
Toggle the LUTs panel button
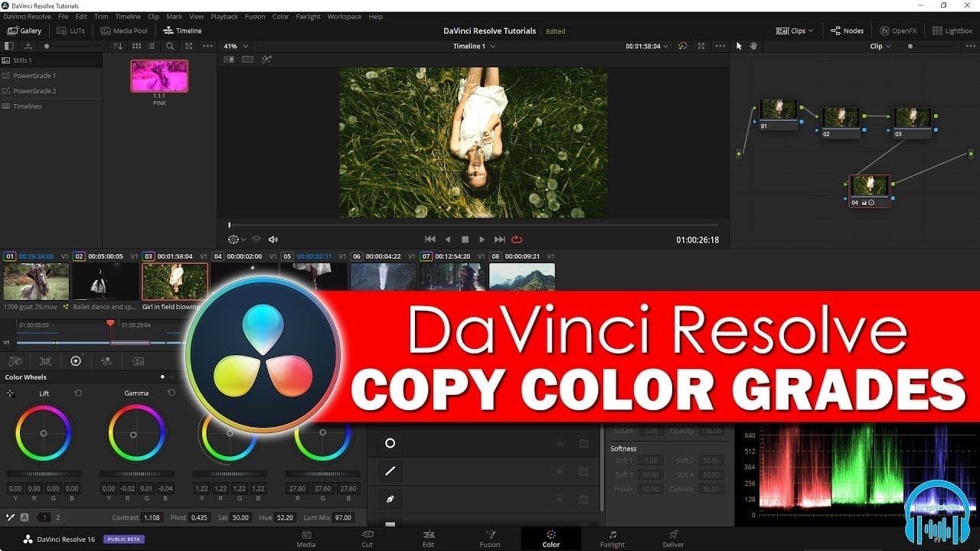(x=72, y=31)
